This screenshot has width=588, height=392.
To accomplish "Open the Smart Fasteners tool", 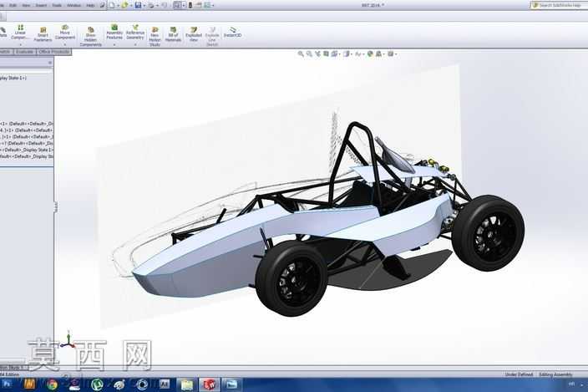I will [43, 34].
